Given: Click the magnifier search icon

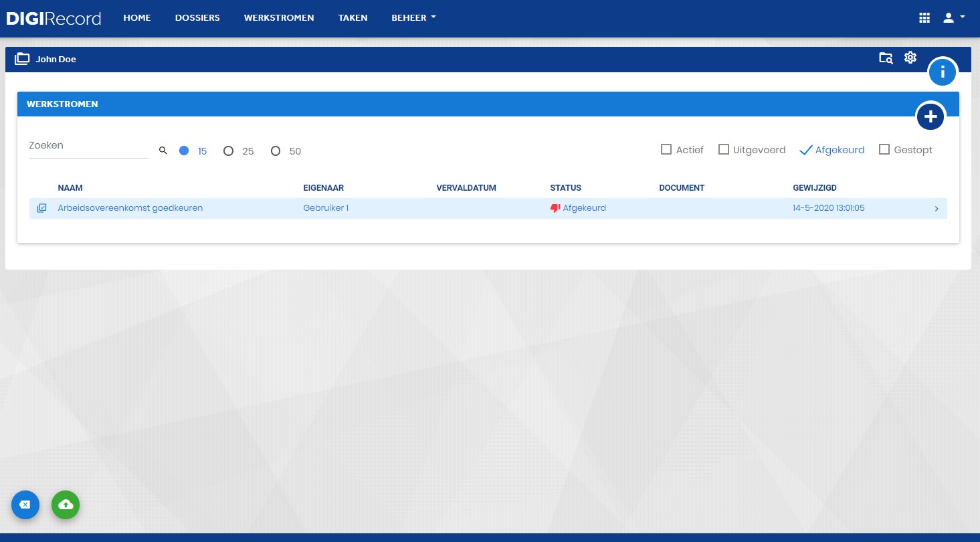Looking at the screenshot, I should pyautogui.click(x=163, y=151).
